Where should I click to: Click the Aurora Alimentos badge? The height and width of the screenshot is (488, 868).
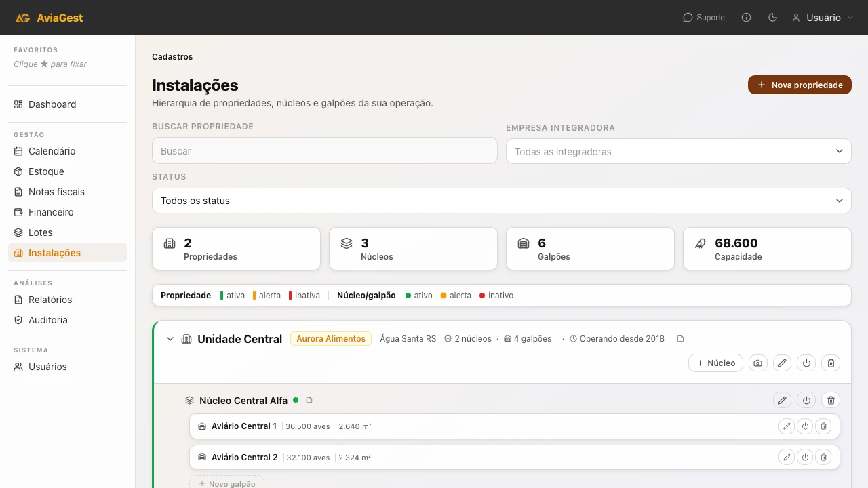[x=331, y=339]
